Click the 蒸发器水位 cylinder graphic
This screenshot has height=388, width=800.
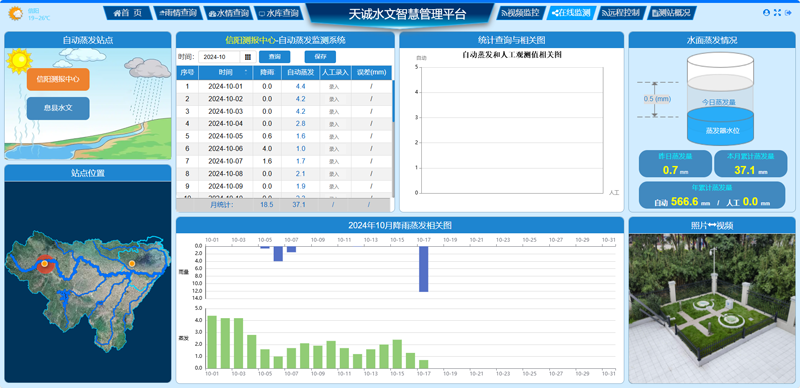coord(720,98)
